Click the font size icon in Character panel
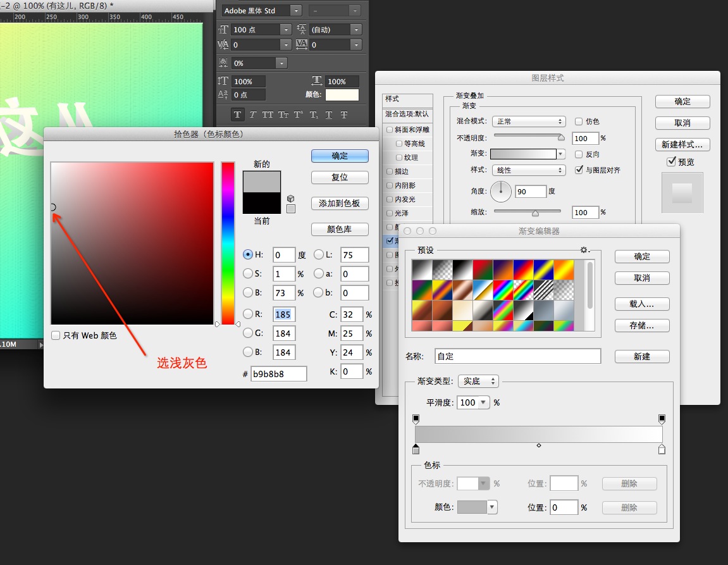 [x=223, y=30]
